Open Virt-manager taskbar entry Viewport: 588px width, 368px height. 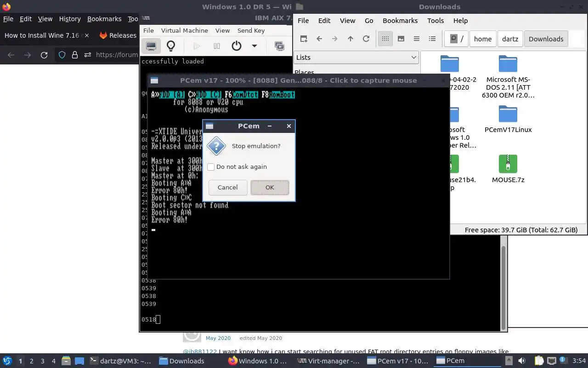point(328,361)
